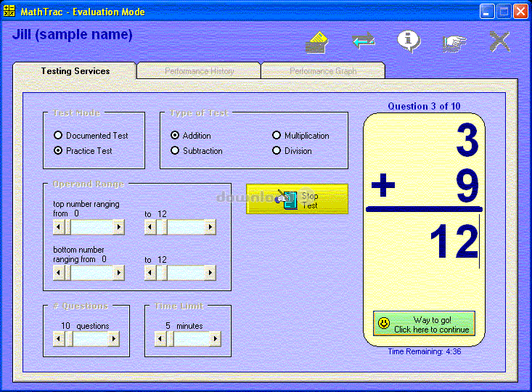Click the Stop Test button

pyautogui.click(x=298, y=199)
